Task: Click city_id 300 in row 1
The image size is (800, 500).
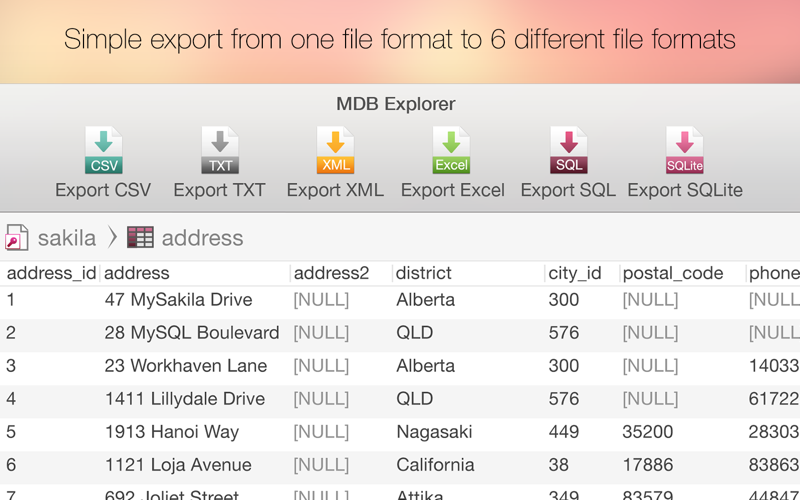Action: coord(564,299)
